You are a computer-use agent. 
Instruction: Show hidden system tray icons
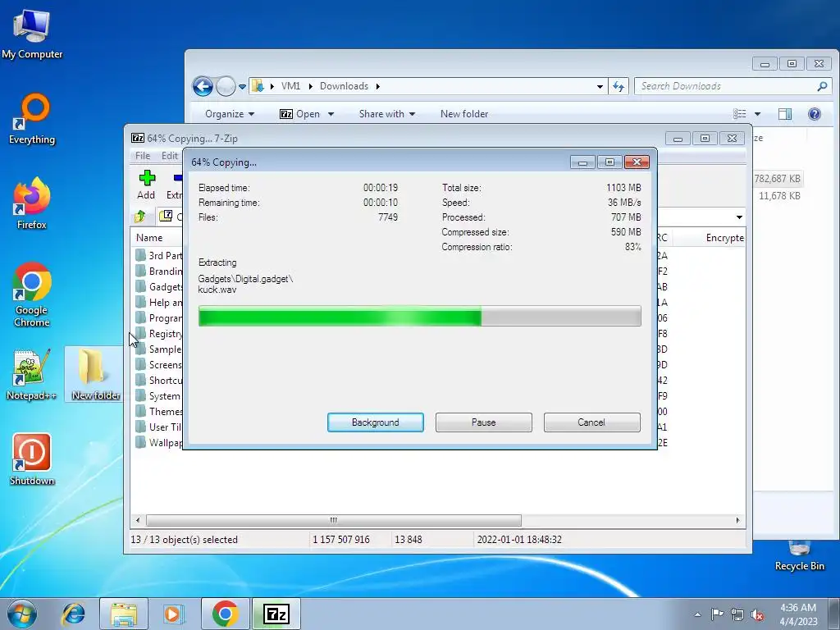[x=697, y=614]
